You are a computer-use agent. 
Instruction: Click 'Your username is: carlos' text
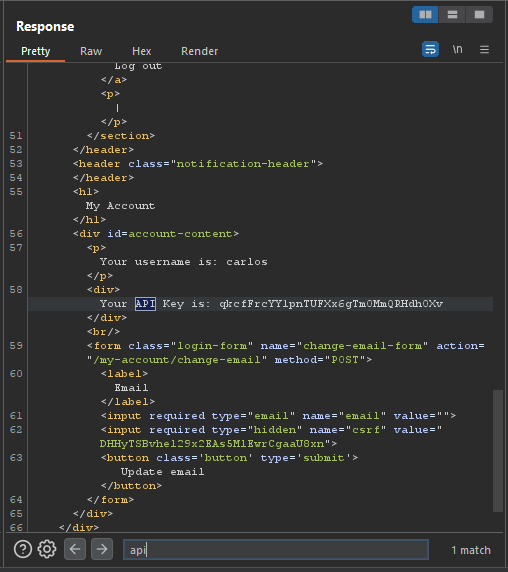click(x=184, y=262)
